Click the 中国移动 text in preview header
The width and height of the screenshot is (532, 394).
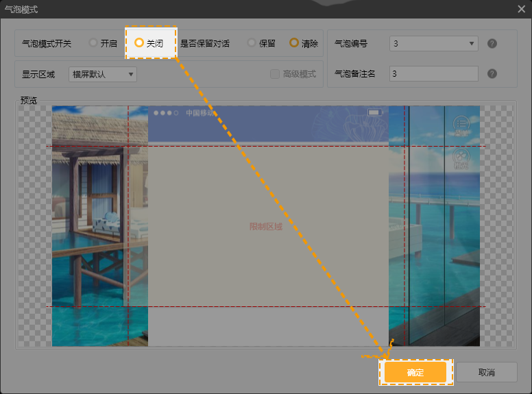pos(202,113)
